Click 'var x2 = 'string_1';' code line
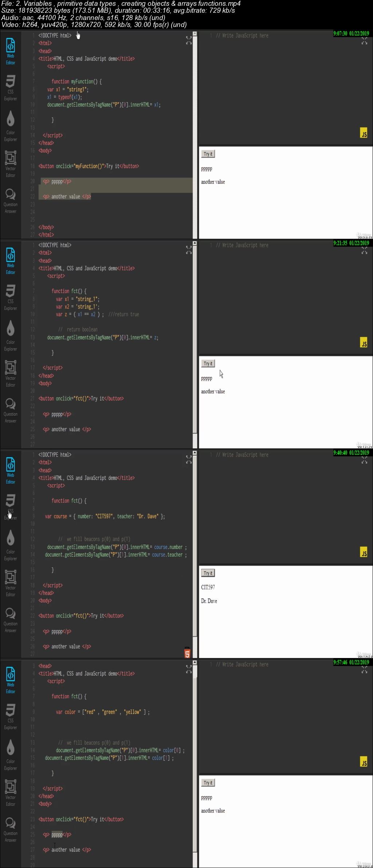The width and height of the screenshot is (373, 868). coord(78,307)
